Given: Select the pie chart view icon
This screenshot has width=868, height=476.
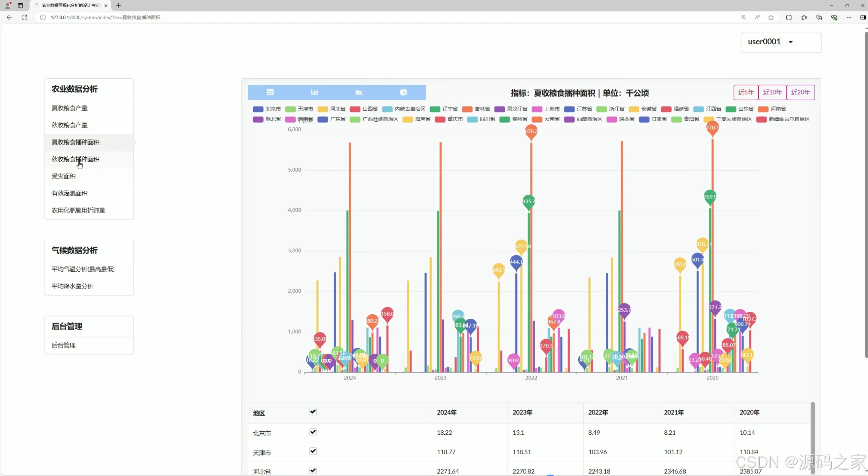Looking at the screenshot, I should tap(403, 92).
